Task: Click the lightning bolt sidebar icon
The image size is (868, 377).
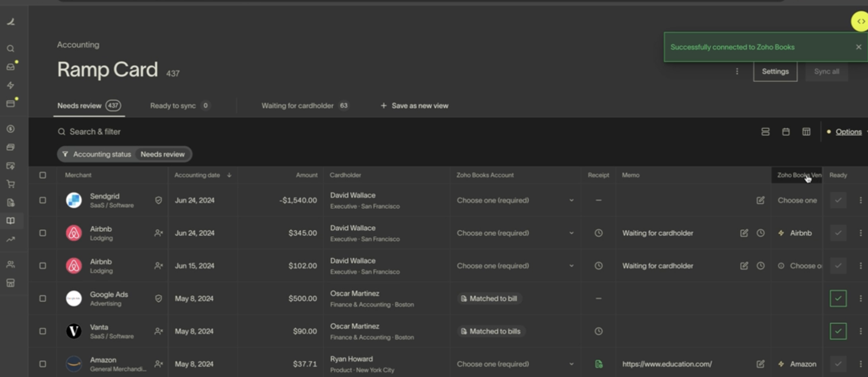Action: 11,85
